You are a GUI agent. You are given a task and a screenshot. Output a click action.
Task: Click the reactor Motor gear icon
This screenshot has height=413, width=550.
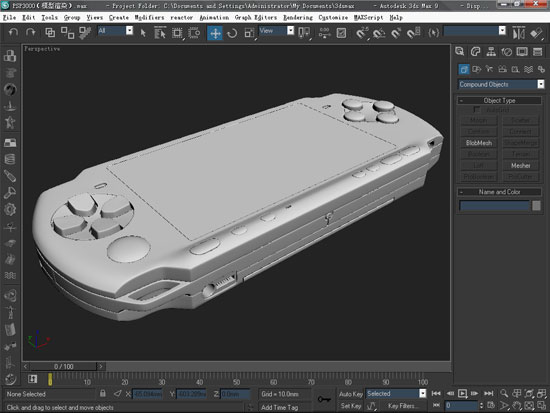[x=10, y=209]
